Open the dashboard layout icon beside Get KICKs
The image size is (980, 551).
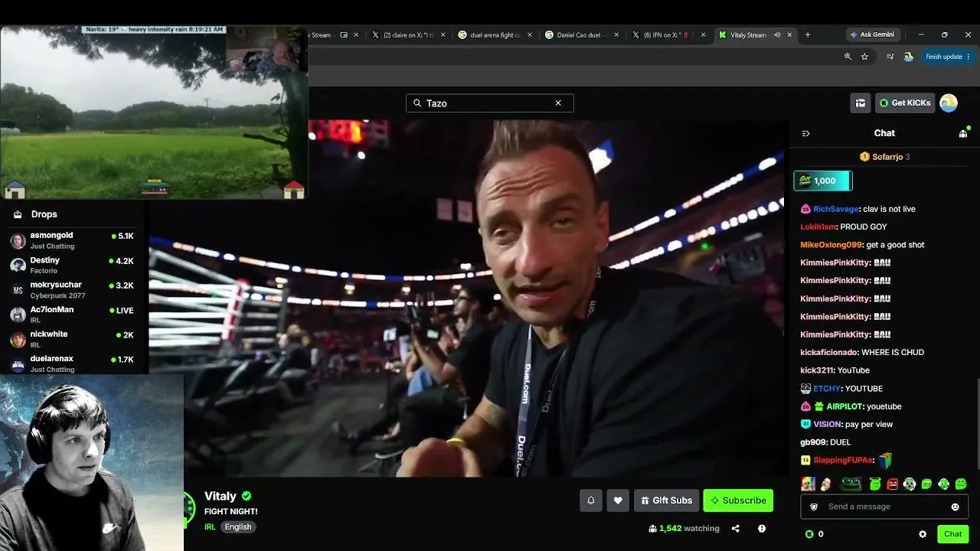point(861,103)
